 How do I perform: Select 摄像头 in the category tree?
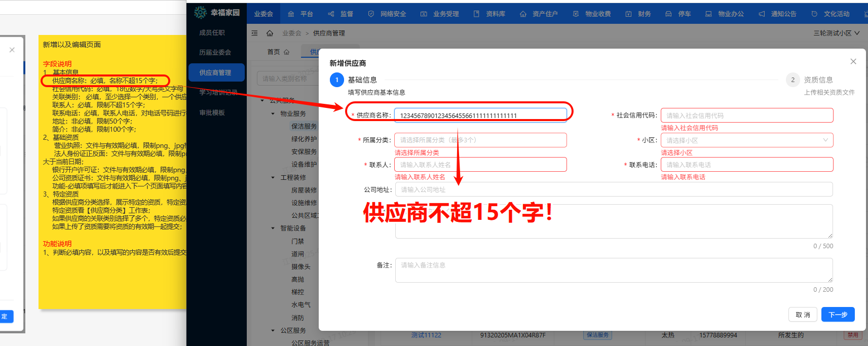pyautogui.click(x=301, y=266)
